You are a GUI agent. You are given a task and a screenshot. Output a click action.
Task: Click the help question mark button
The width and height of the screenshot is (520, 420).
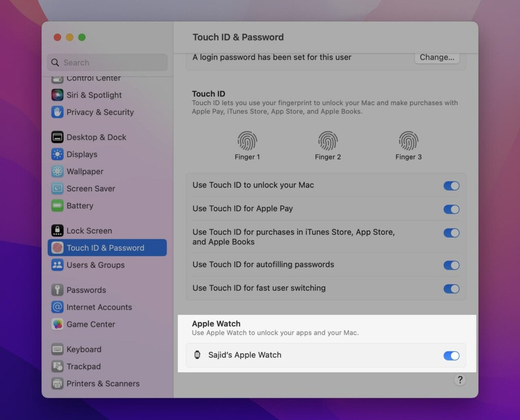(x=460, y=380)
